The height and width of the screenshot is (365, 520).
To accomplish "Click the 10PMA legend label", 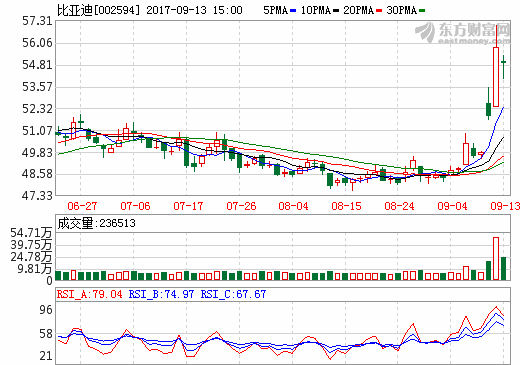I will [316, 10].
